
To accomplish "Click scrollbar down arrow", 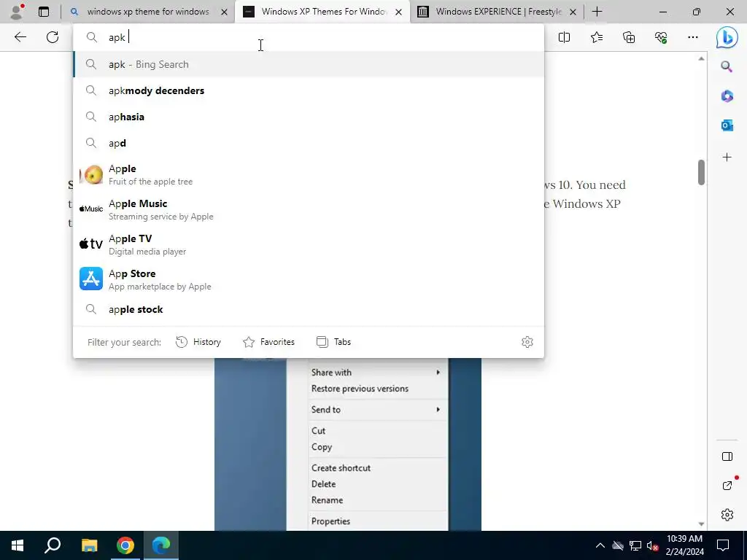I will point(701,524).
